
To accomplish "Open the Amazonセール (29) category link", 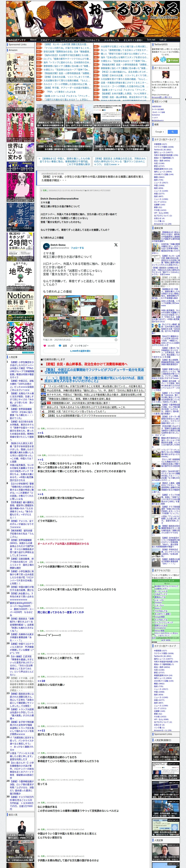I will pyautogui.click(x=163, y=224).
